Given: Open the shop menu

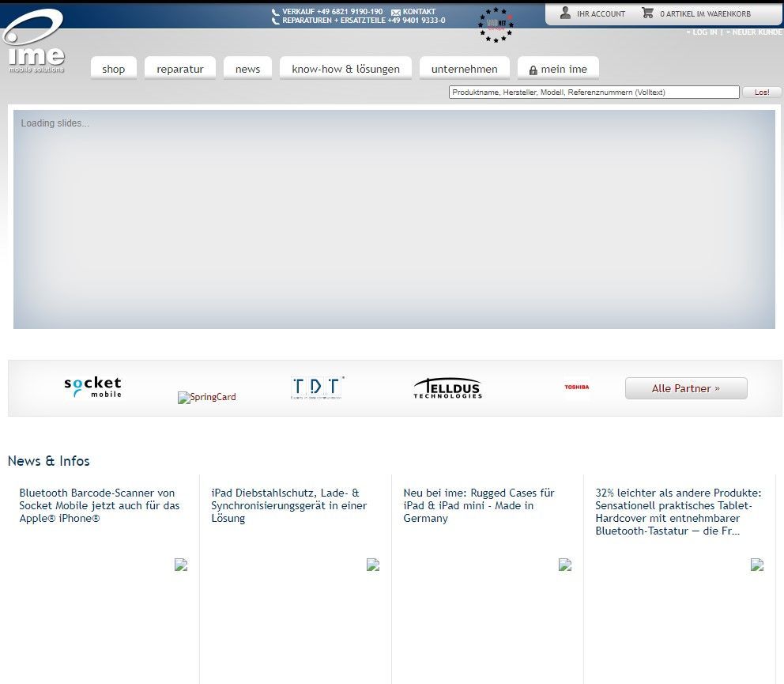Looking at the screenshot, I should (x=113, y=69).
